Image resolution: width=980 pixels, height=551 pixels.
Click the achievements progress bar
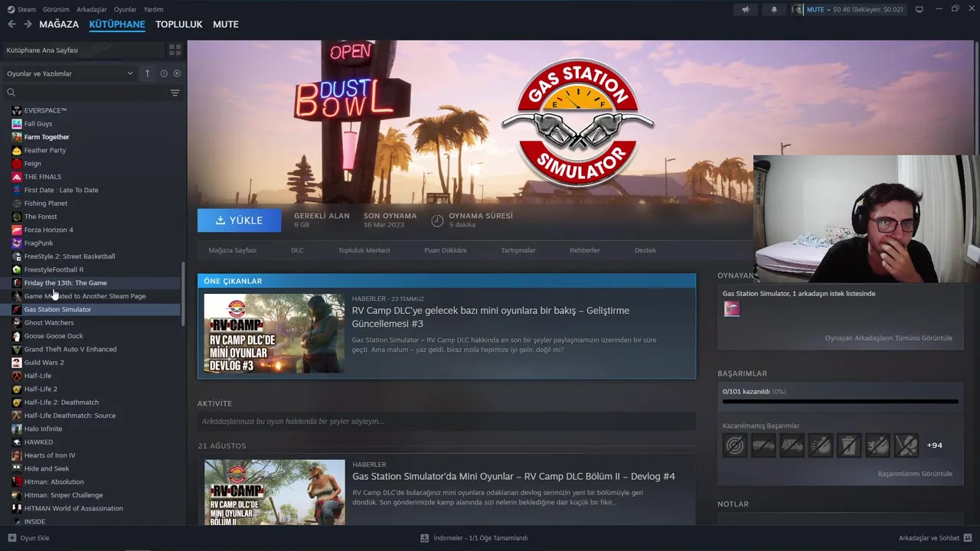[840, 401]
